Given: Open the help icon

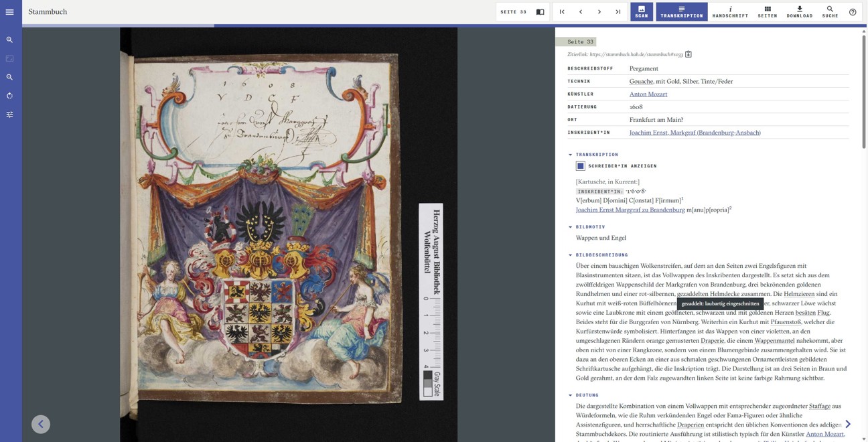Looking at the screenshot, I should pyautogui.click(x=853, y=12).
